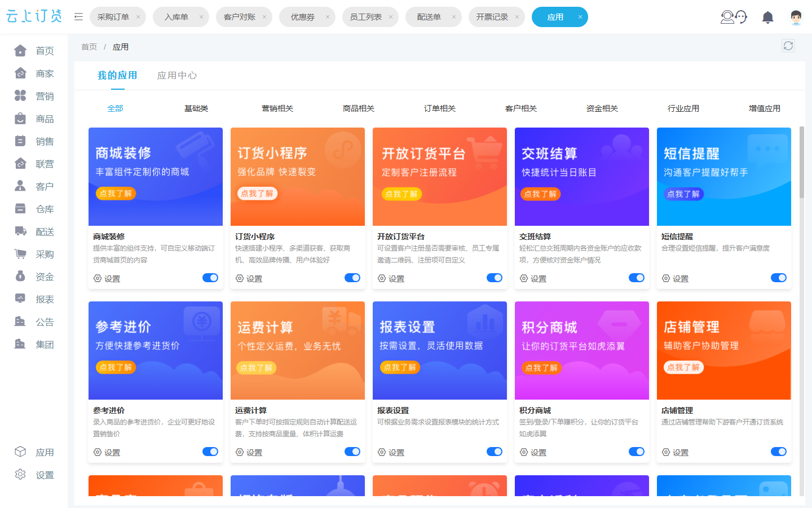Open customer service headset icon
Screen dimensions: 812x508
(734, 17)
